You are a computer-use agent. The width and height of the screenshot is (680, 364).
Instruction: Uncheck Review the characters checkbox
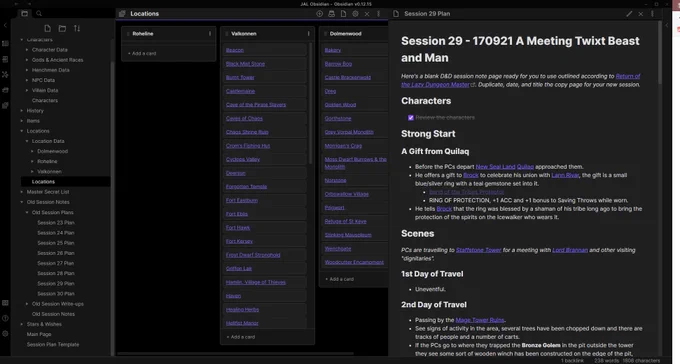click(x=410, y=118)
